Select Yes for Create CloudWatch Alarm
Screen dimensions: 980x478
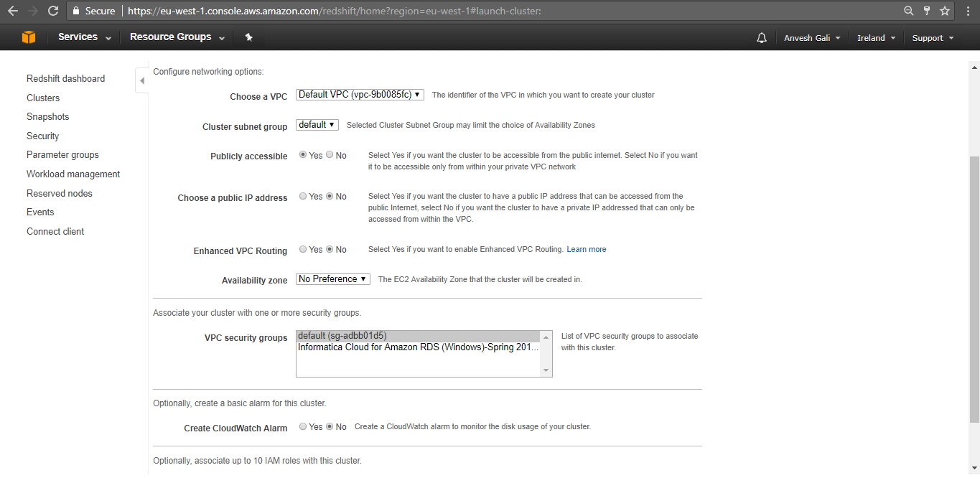pos(303,426)
